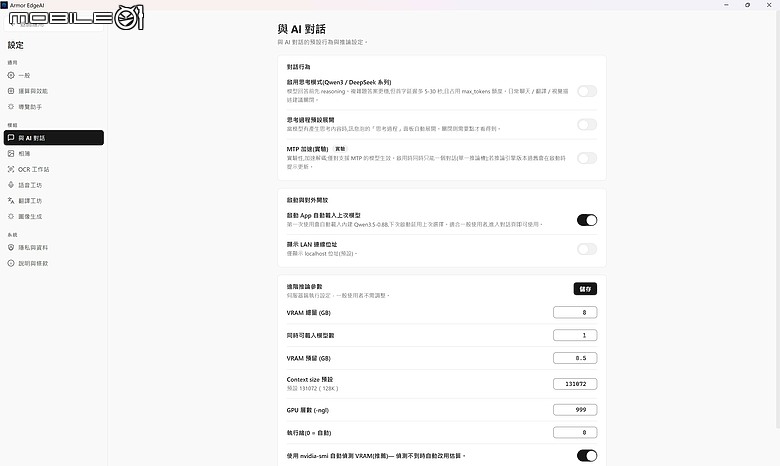
Task: Open the 隱私與資料 shield icon
Action: coord(11,247)
